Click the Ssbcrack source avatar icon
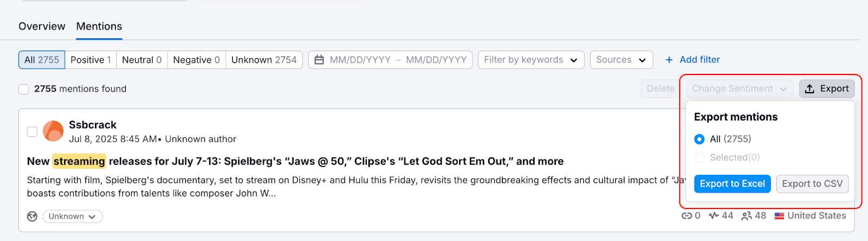The height and width of the screenshot is (241, 868). (53, 131)
